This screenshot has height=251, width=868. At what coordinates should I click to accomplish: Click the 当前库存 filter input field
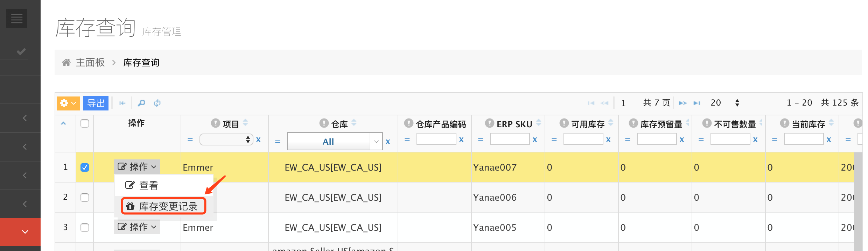tap(804, 139)
